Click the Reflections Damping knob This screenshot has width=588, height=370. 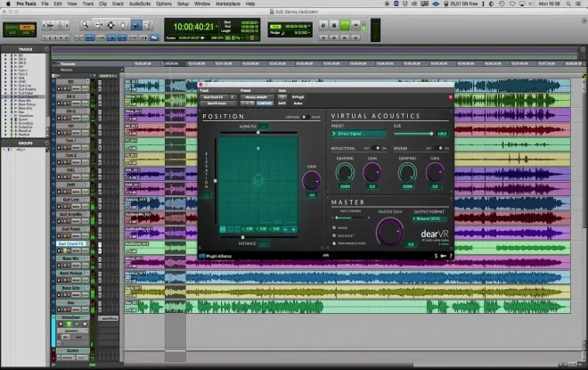pyautogui.click(x=345, y=173)
